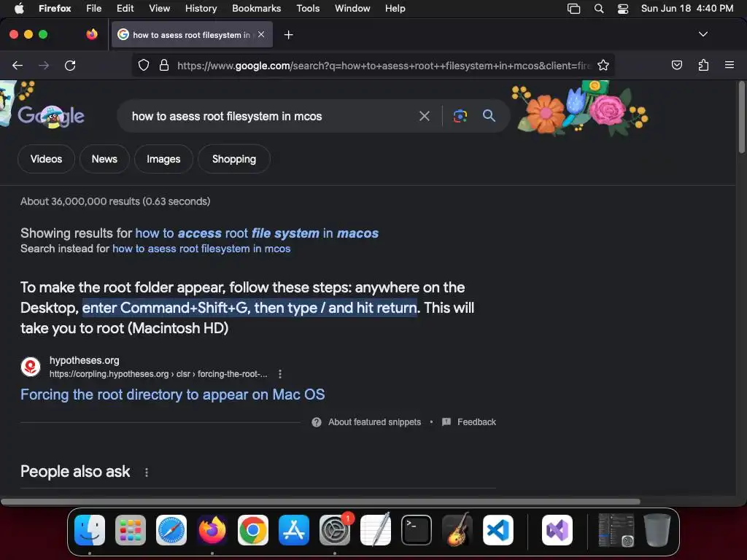Image resolution: width=747 pixels, height=560 pixels.
Task: Filter results by Images
Action: pos(163,159)
